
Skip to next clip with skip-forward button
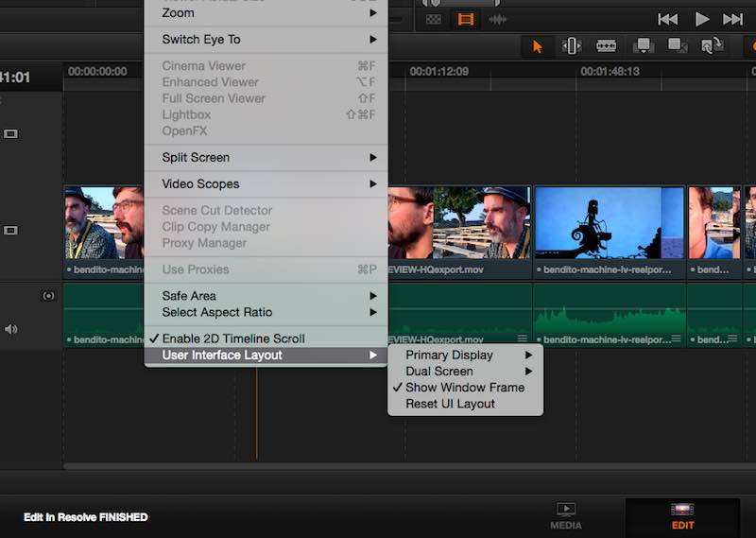(x=733, y=19)
